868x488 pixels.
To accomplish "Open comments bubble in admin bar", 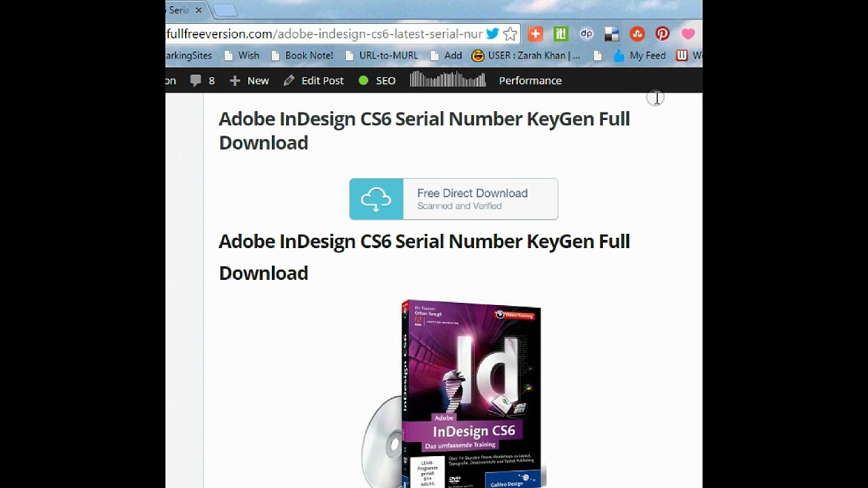I will tap(202, 81).
